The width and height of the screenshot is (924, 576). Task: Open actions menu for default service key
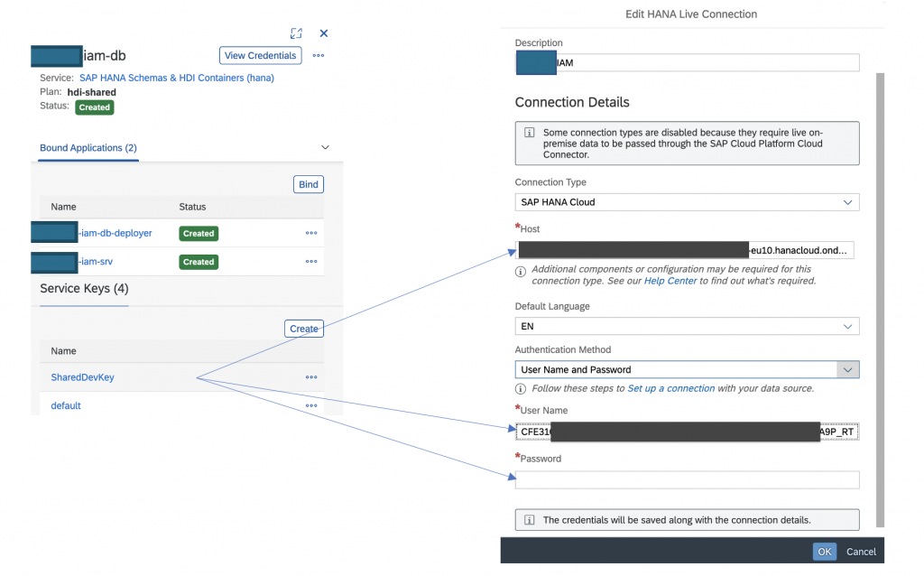tap(311, 405)
